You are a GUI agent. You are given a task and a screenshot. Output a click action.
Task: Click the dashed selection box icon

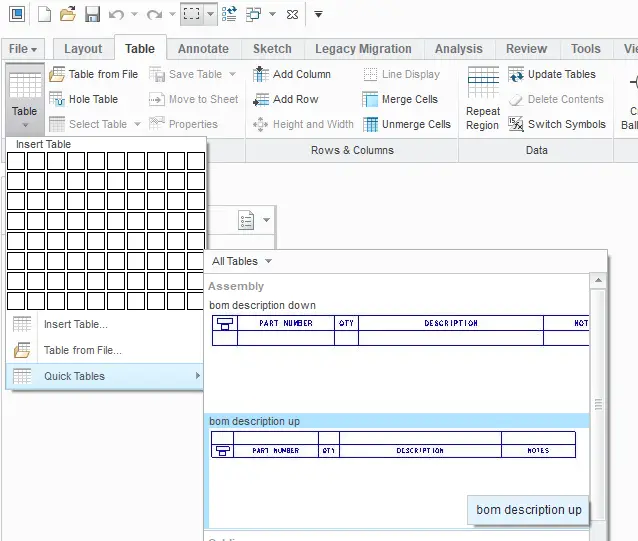192,15
